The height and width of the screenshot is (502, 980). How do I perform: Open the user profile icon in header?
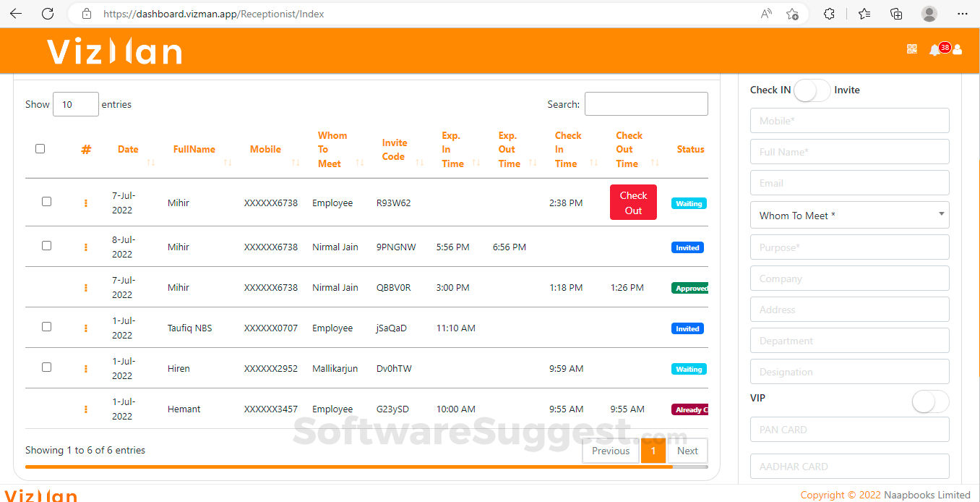(958, 50)
